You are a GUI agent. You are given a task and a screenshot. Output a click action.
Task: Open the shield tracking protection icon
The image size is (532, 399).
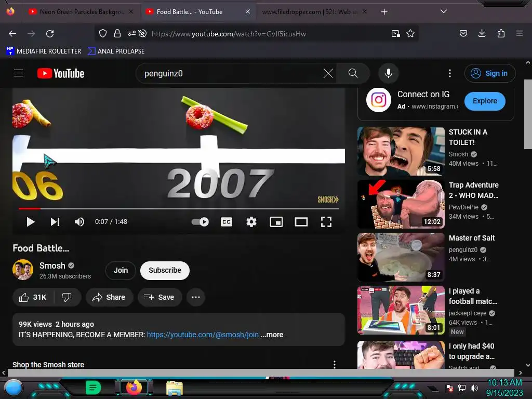[x=103, y=34]
